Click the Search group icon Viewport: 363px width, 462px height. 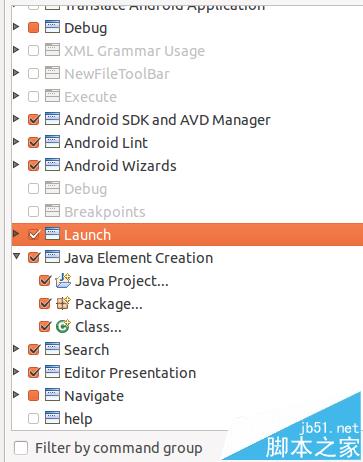pos(52,349)
